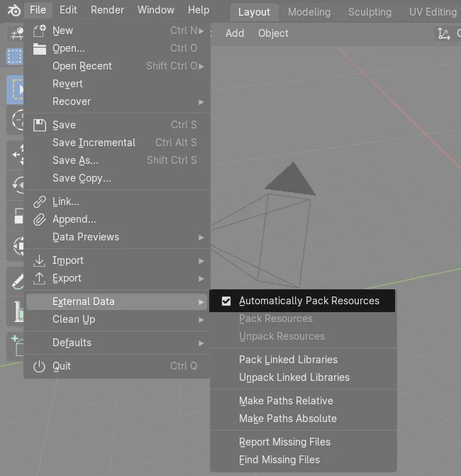The height and width of the screenshot is (476, 461).
Task: Click the Blender logo icon
Action: [x=13, y=11]
